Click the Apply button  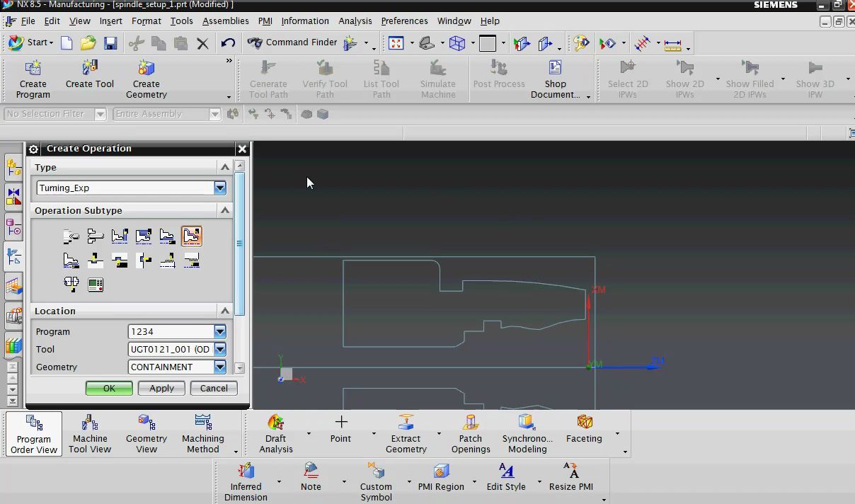(x=161, y=388)
